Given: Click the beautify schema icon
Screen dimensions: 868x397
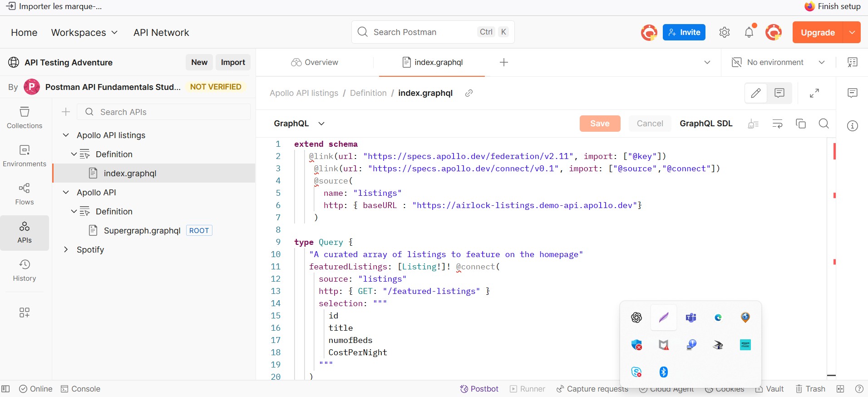Looking at the screenshot, I should [753, 124].
